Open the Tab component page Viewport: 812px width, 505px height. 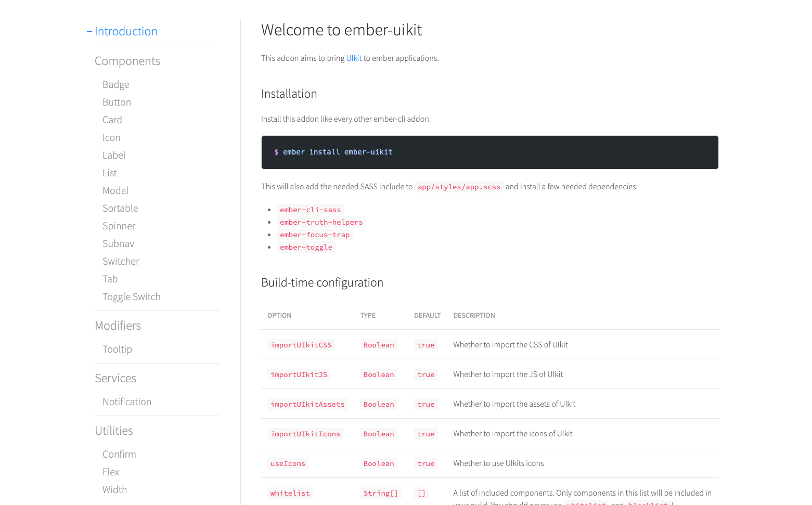click(x=110, y=279)
